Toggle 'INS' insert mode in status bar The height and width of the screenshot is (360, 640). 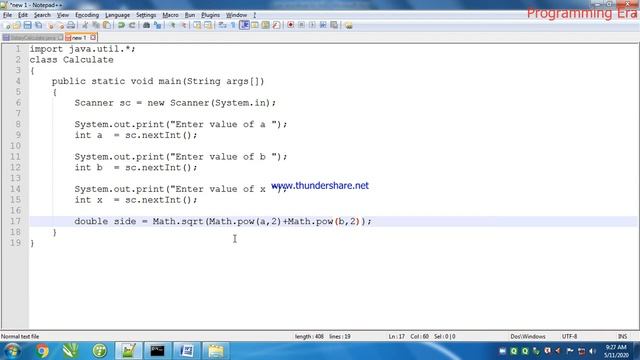click(x=622, y=337)
